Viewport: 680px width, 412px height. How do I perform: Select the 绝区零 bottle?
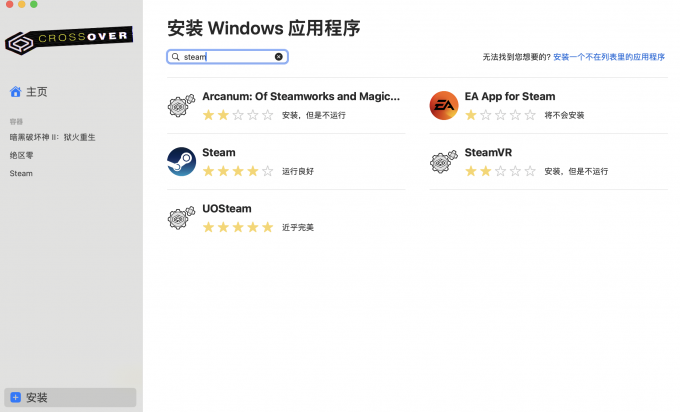point(22,155)
